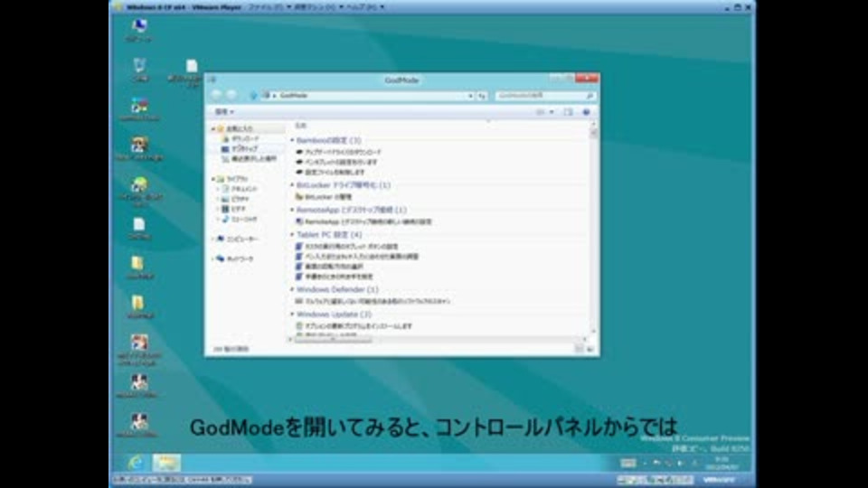Click the system tray clock
The width and height of the screenshot is (868, 488).
pyautogui.click(x=722, y=463)
